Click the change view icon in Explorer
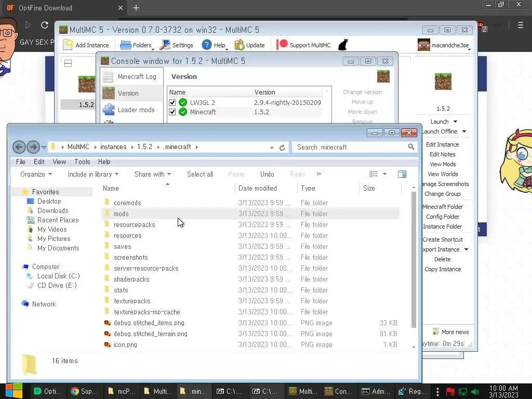 pos(373,174)
